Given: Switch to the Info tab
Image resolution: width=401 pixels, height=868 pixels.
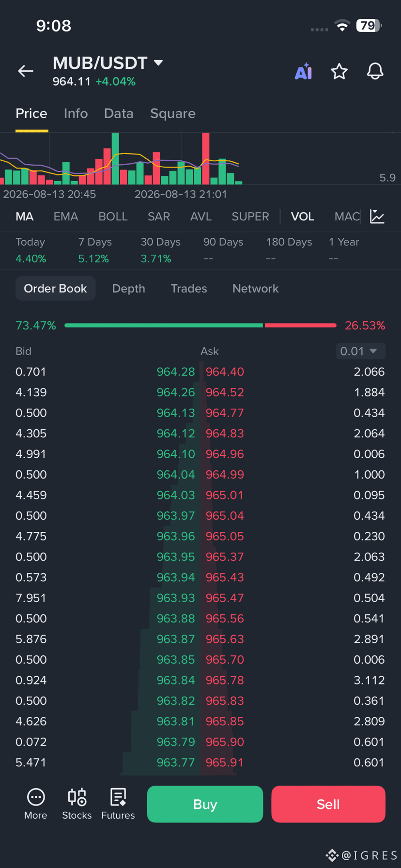Looking at the screenshot, I should click(76, 113).
